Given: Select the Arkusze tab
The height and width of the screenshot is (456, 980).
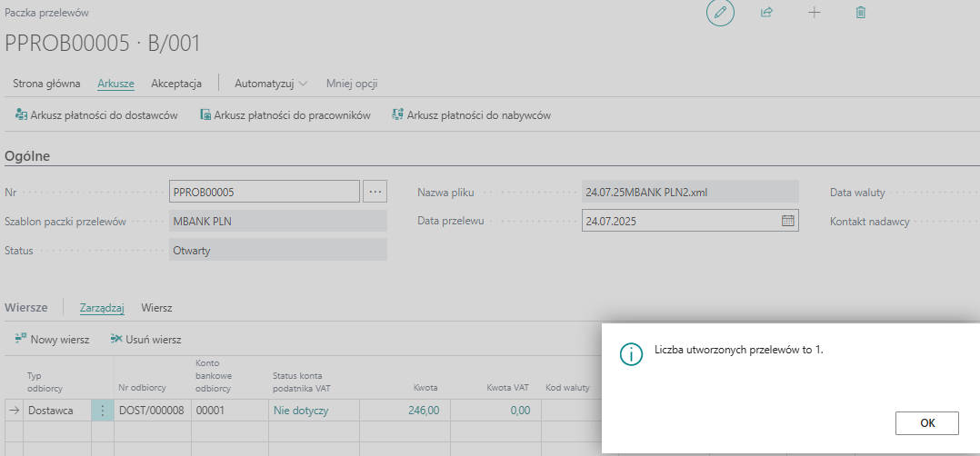Looking at the screenshot, I should click(115, 83).
